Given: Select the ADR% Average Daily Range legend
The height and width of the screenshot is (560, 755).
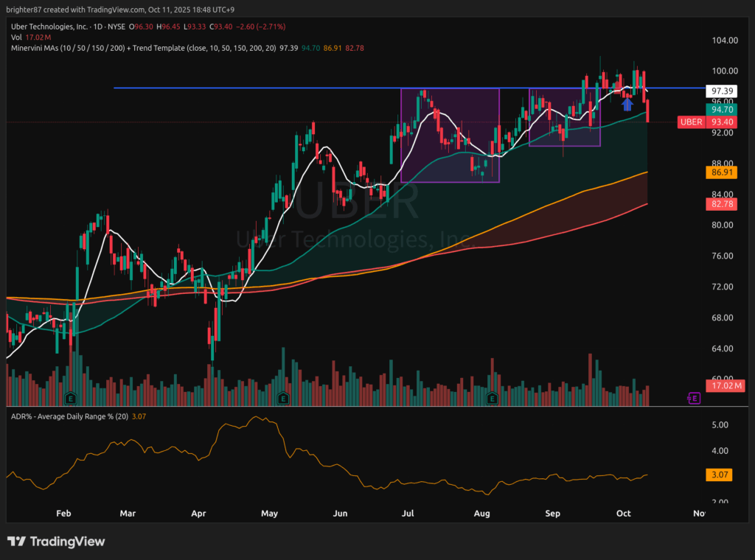Looking at the screenshot, I should (70, 417).
